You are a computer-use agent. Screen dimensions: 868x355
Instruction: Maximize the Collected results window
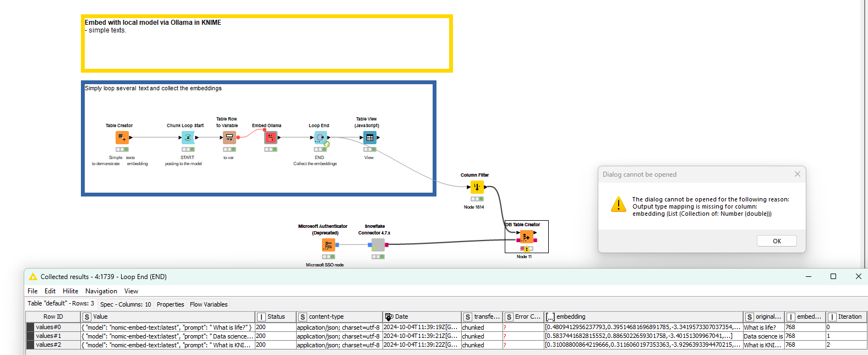point(833,276)
